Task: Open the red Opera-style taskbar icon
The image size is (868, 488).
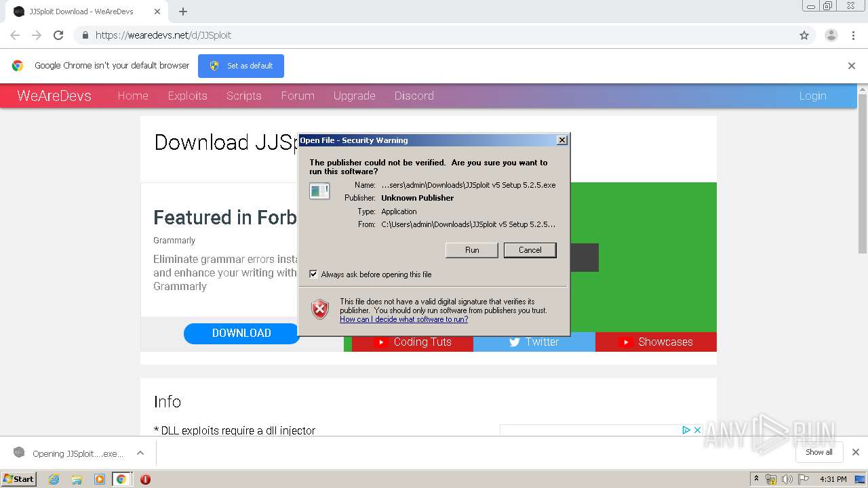Action: click(x=145, y=479)
